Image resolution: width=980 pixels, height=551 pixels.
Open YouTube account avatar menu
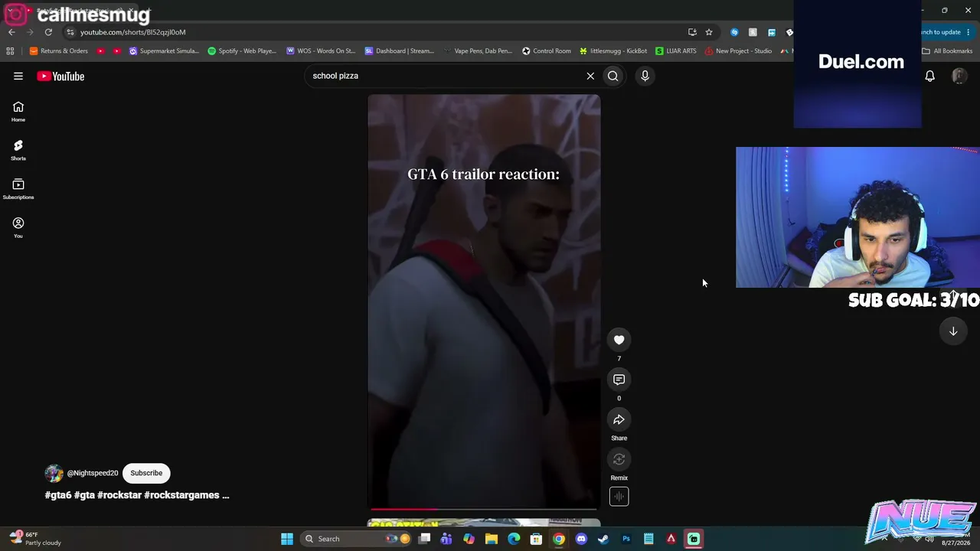959,76
